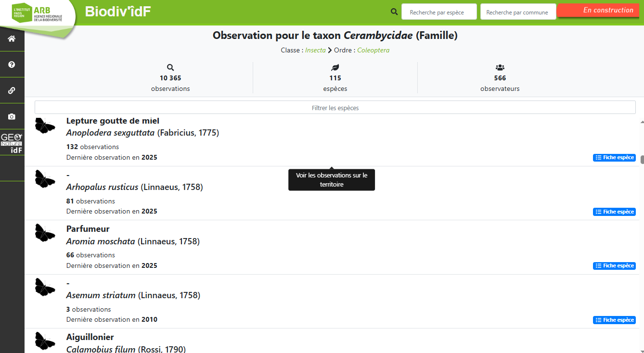Select Lepture goutte de miel entry

coord(113,121)
